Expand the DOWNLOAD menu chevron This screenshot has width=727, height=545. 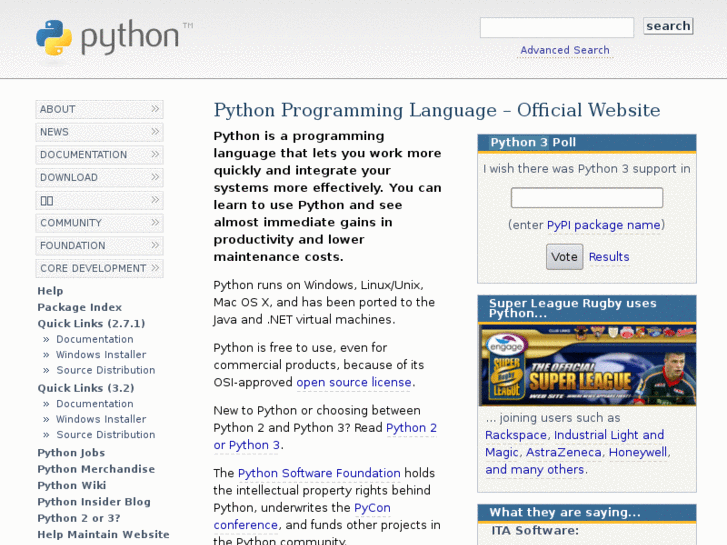coord(155,177)
